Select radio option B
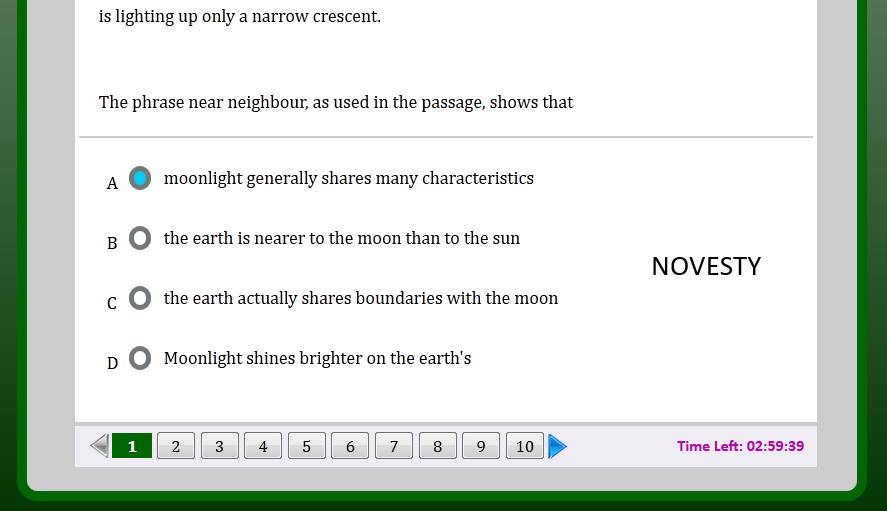Viewport: 887px width, 511px height. click(x=140, y=238)
